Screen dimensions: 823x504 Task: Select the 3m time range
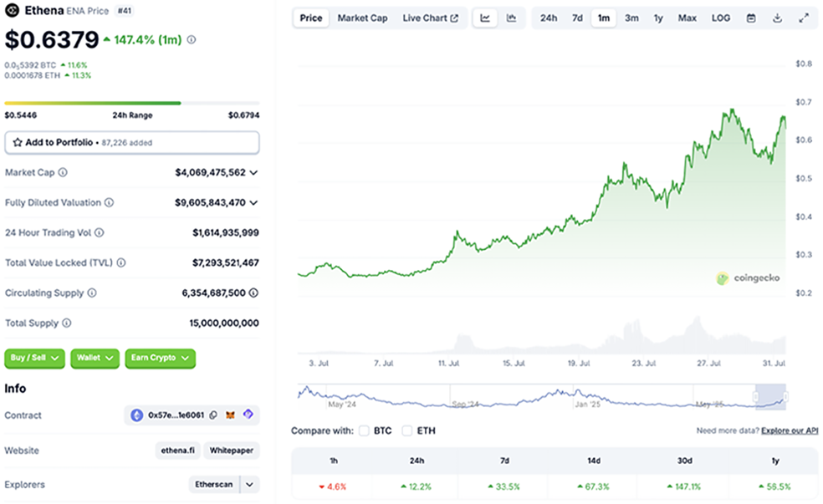pos(632,18)
